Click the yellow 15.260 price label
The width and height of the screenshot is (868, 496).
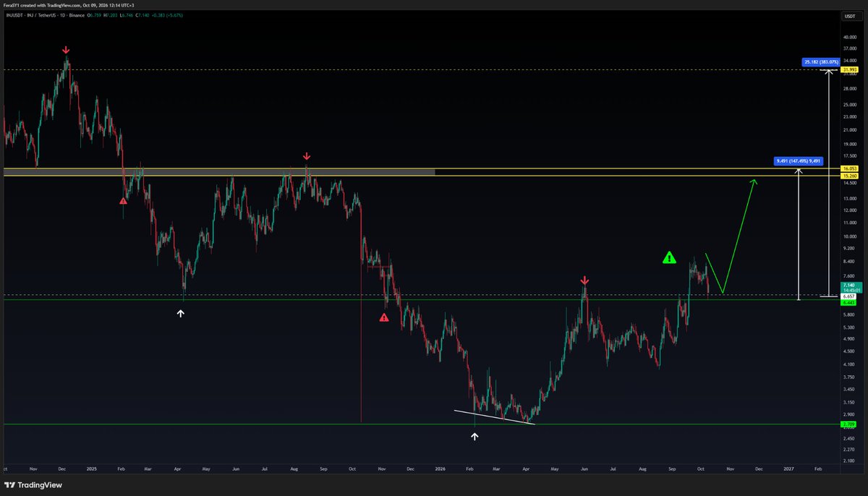click(849, 176)
